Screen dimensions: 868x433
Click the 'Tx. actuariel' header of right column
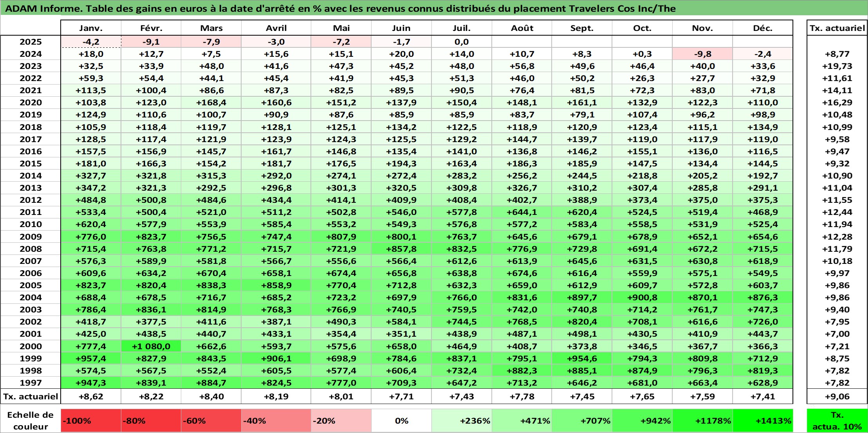pyautogui.click(x=837, y=28)
